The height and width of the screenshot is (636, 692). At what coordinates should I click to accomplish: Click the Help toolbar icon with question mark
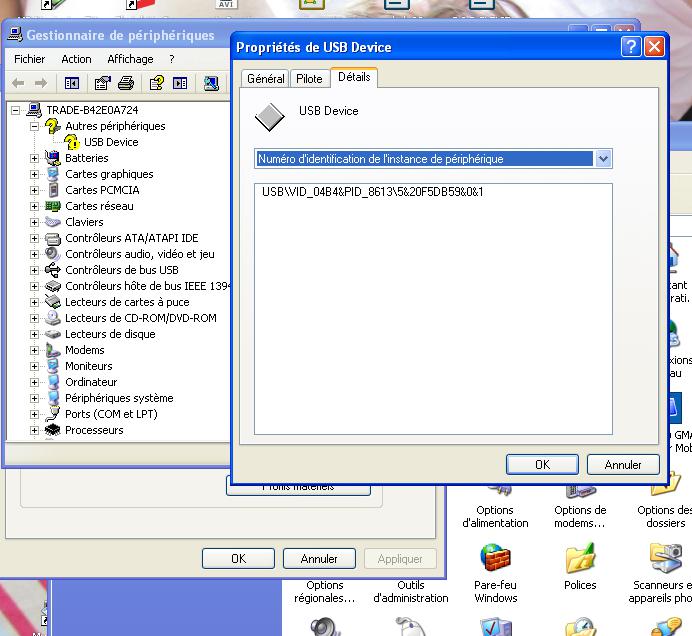(x=156, y=83)
